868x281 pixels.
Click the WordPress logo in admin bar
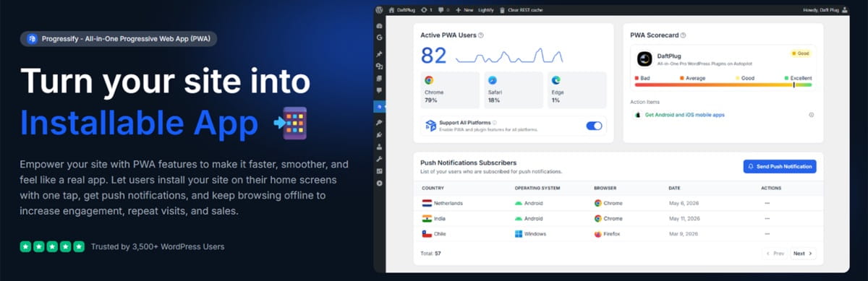pos(379,10)
